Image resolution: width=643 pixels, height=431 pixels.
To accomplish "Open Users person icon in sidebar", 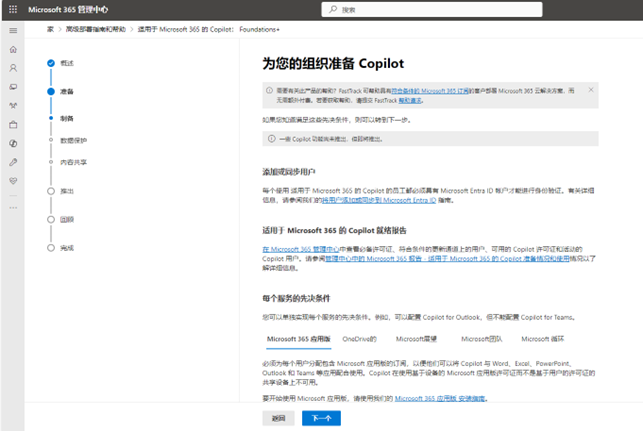I will pyautogui.click(x=13, y=68).
